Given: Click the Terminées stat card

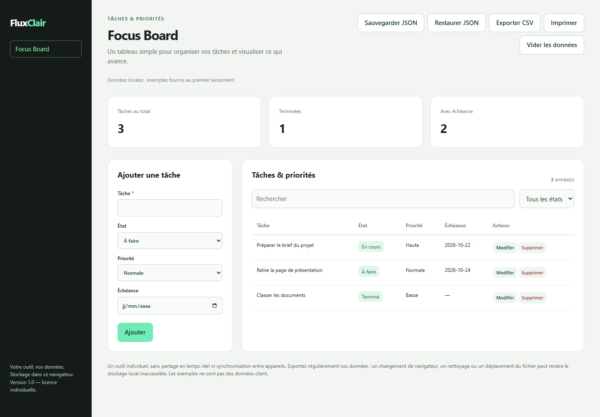Looking at the screenshot, I should click(x=346, y=122).
